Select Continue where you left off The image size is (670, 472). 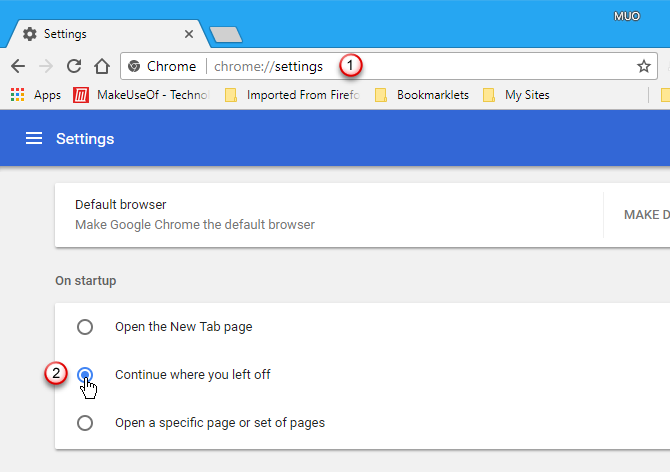point(85,375)
